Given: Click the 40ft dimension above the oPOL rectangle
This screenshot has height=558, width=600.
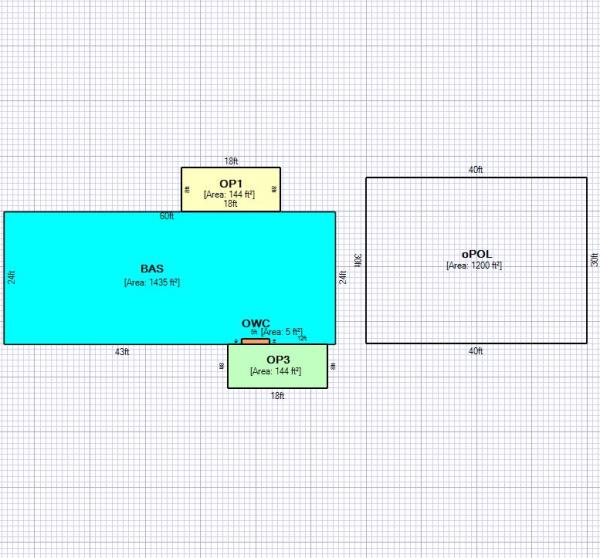Looking at the screenshot, I should [x=476, y=170].
